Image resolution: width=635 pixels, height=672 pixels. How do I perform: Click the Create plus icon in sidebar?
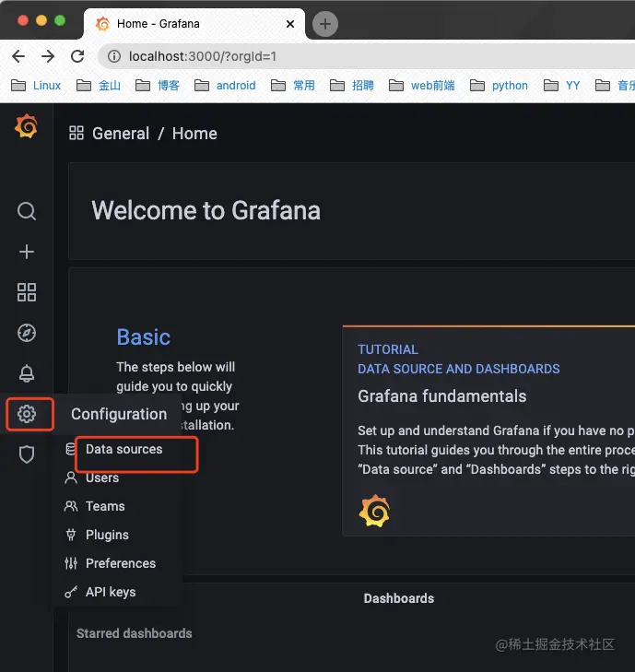click(27, 252)
